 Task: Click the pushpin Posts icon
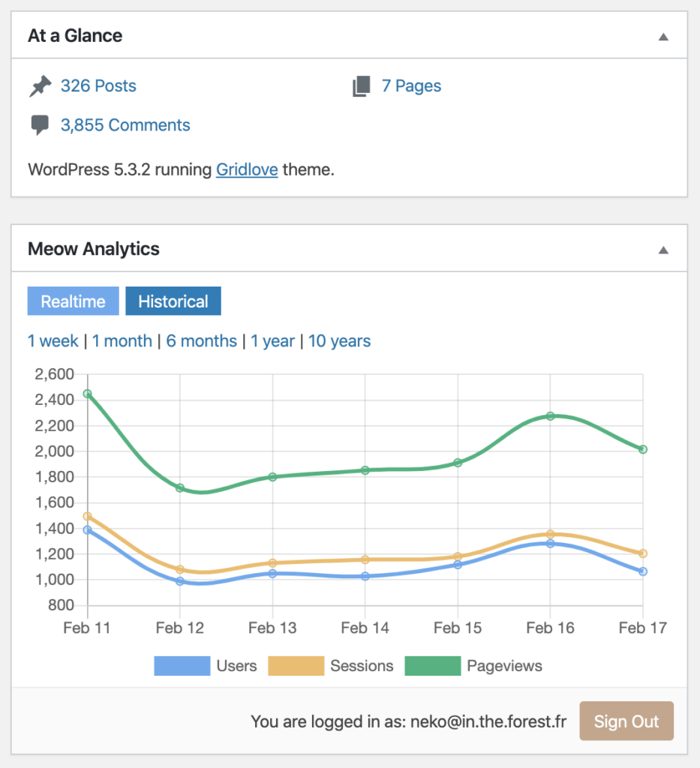tap(40, 86)
